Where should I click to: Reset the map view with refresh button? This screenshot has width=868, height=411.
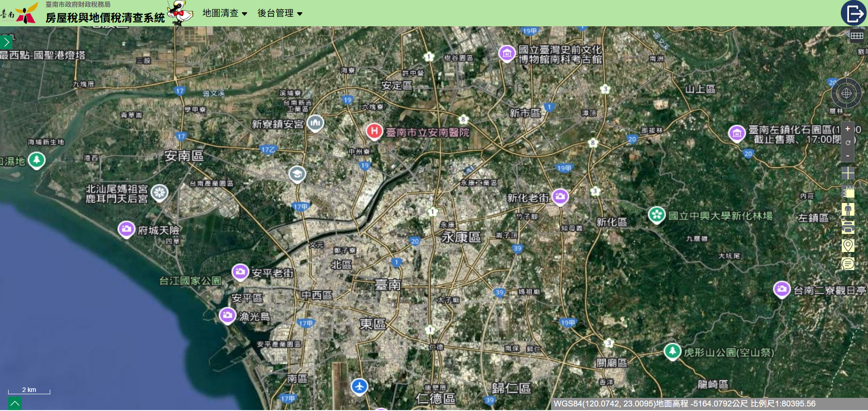[x=848, y=142]
